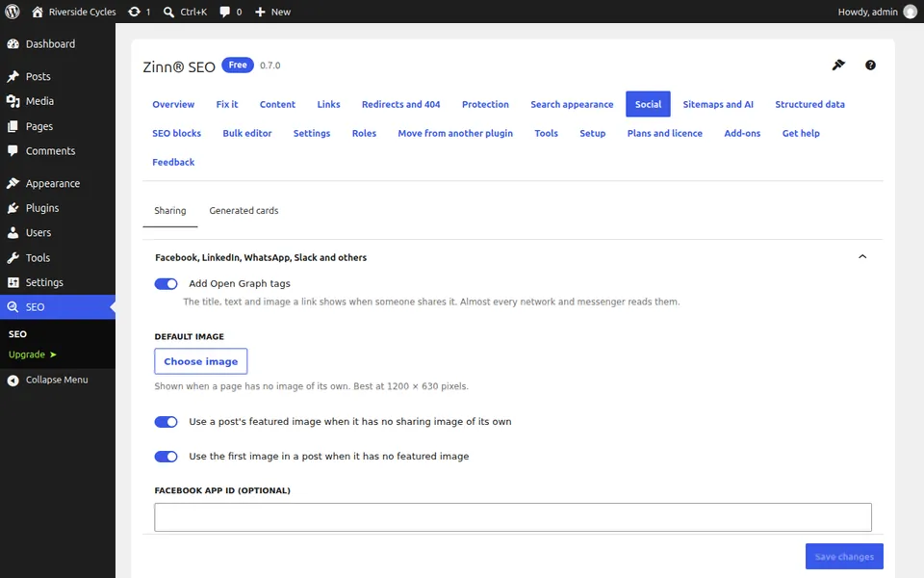Open Plans and licence tab

tap(665, 133)
